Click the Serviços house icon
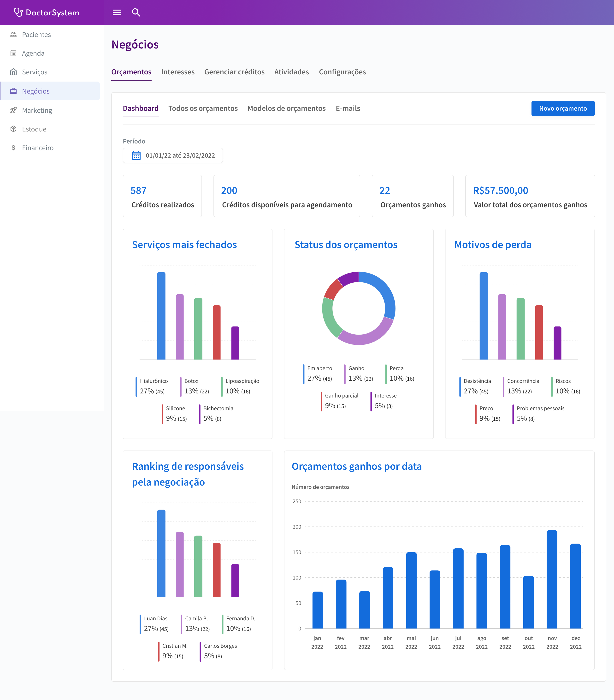This screenshot has width=614, height=700. [13, 72]
